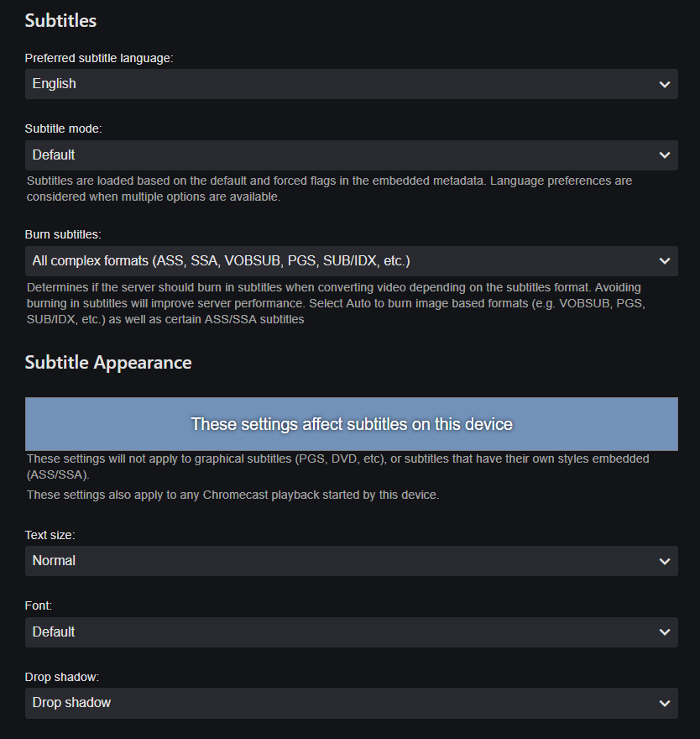Click the chevron arrow in the English language field
Image resolution: width=700 pixels, height=739 pixels.
tap(665, 84)
